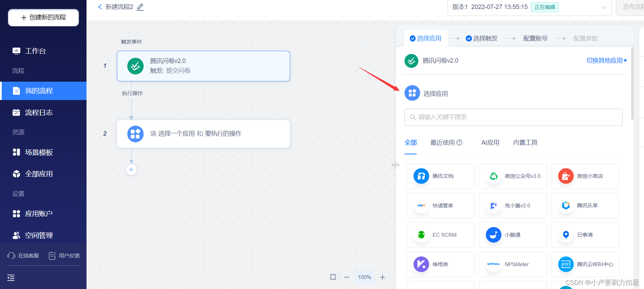
Task: Choose the 维格表 app
Action: (441, 264)
